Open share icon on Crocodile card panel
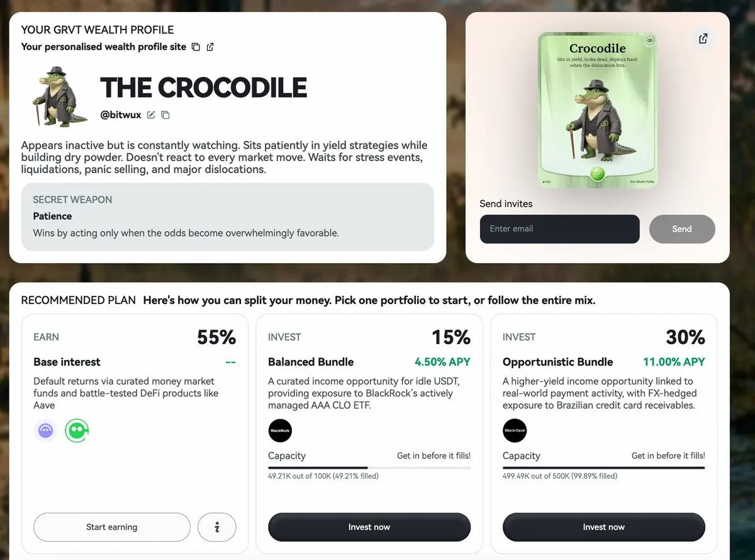The height and width of the screenshot is (560, 755). [703, 38]
